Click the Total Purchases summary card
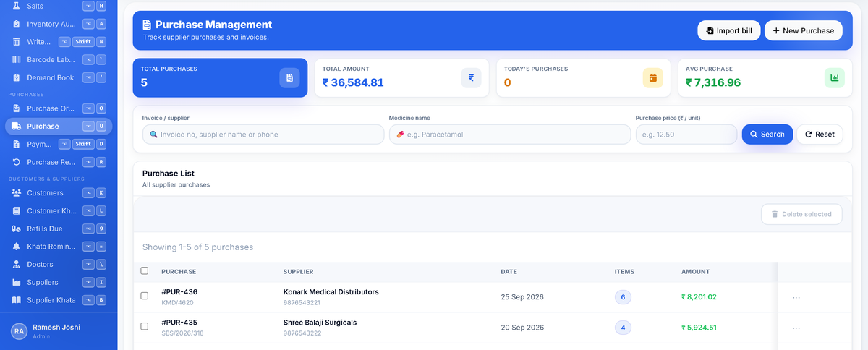Viewport: 868px width, 350px height. click(x=220, y=77)
